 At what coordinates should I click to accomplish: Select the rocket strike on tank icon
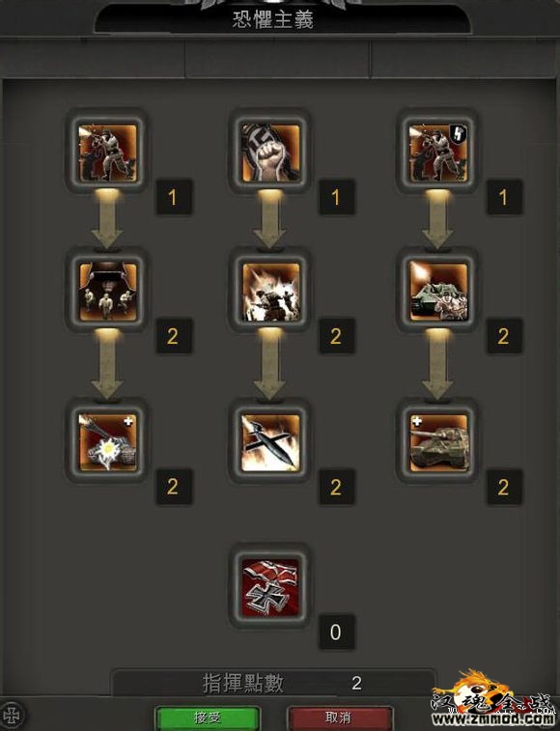(x=107, y=442)
